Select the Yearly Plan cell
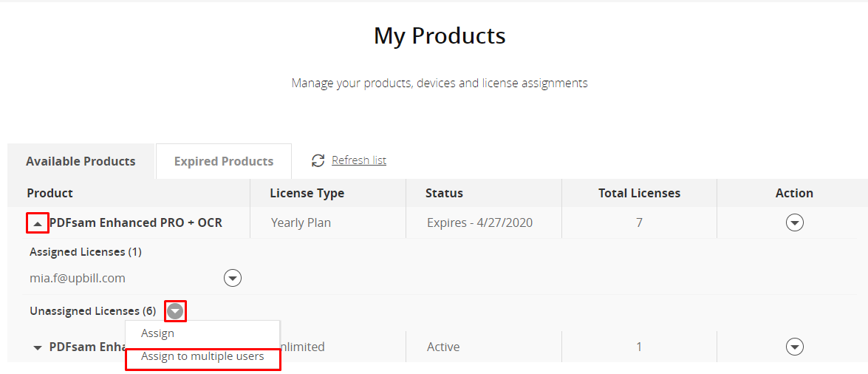The image size is (868, 374). (301, 222)
